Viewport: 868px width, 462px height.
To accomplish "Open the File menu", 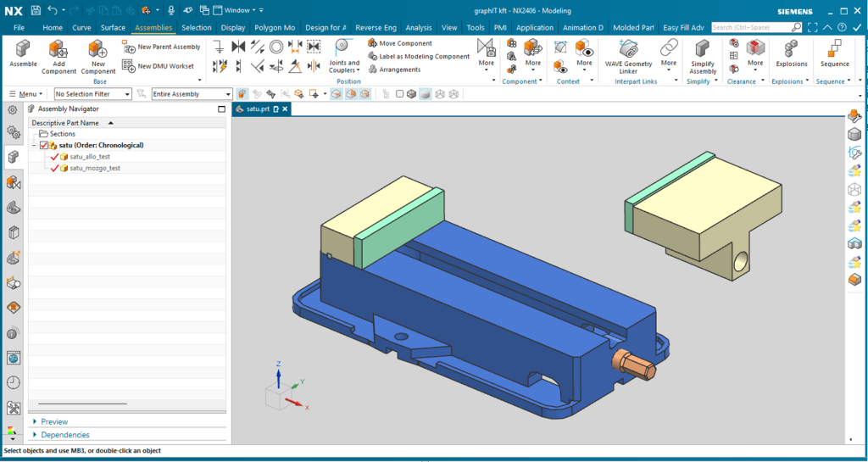I will point(19,28).
